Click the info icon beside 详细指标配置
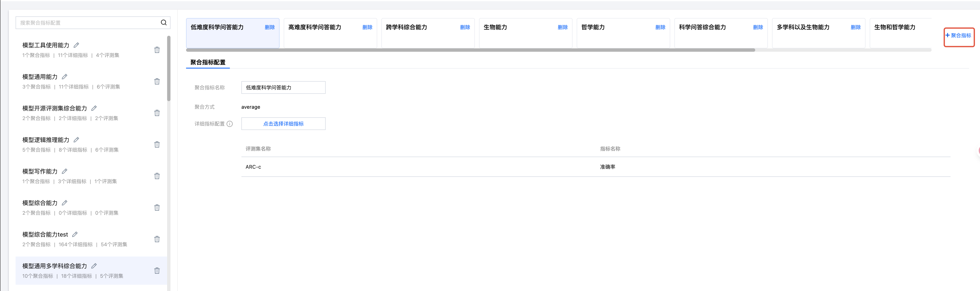The image size is (980, 291). tap(230, 124)
